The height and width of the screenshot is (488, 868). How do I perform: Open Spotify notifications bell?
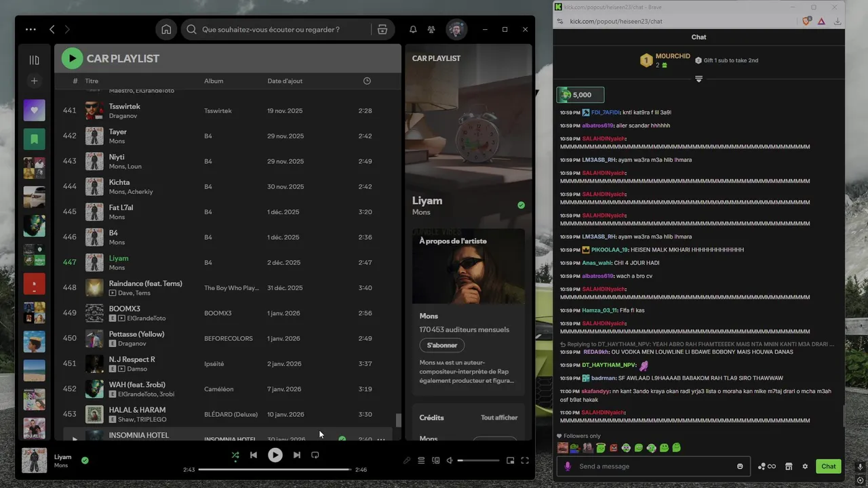click(x=413, y=30)
